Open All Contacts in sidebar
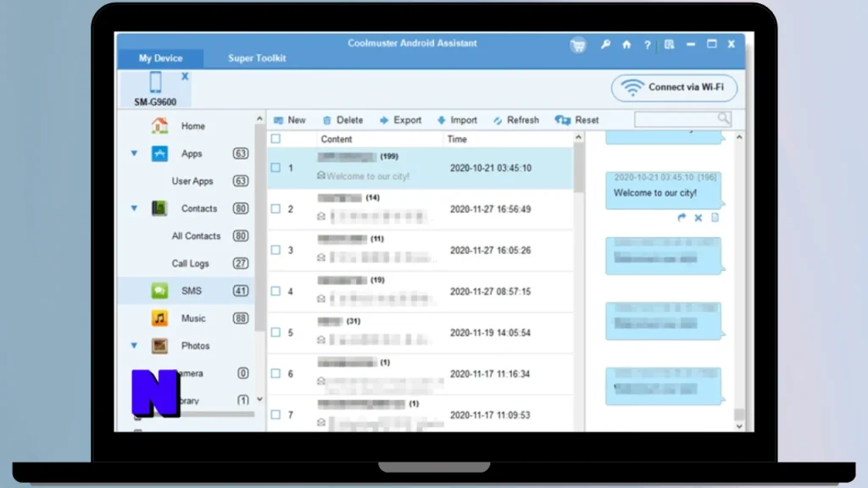 tap(196, 236)
